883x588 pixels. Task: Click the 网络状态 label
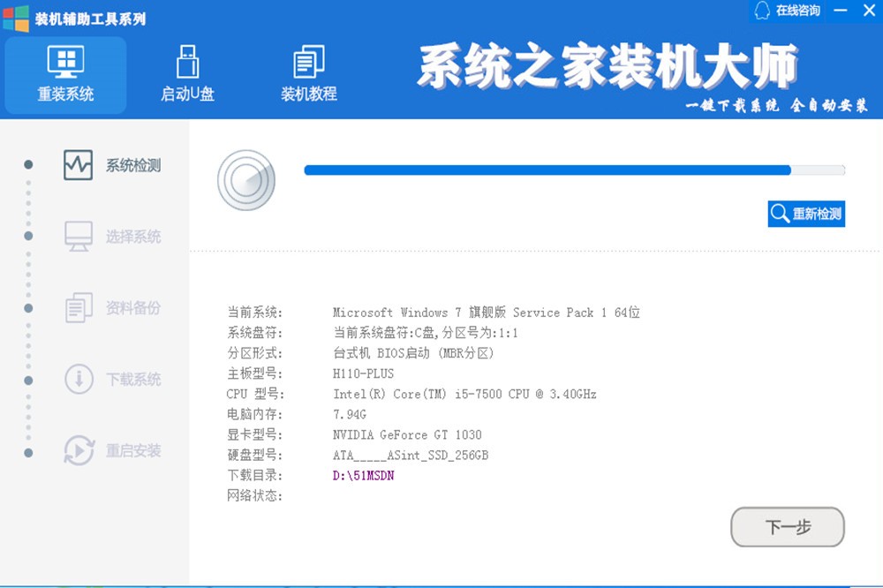[254, 495]
